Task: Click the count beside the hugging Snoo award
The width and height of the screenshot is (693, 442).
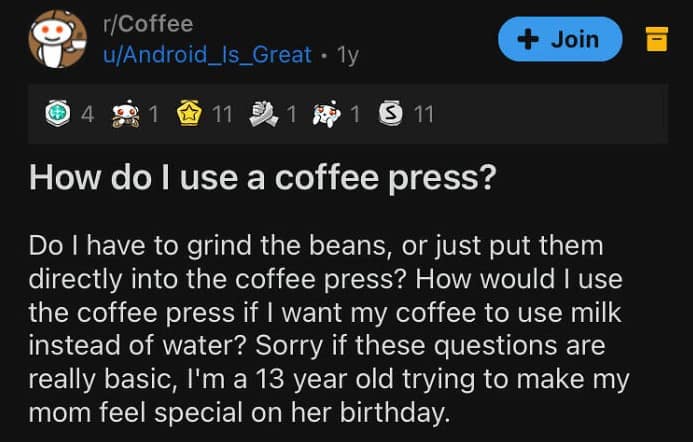Action: 153,114
